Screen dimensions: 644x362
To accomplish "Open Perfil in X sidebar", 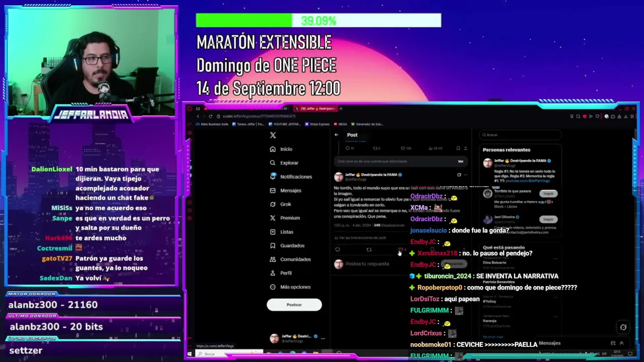I will (x=281, y=273).
